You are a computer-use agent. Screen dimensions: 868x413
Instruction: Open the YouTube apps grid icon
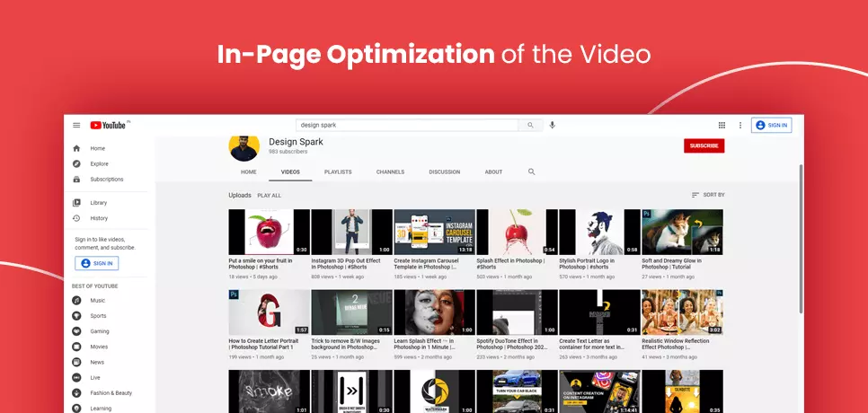tap(722, 126)
